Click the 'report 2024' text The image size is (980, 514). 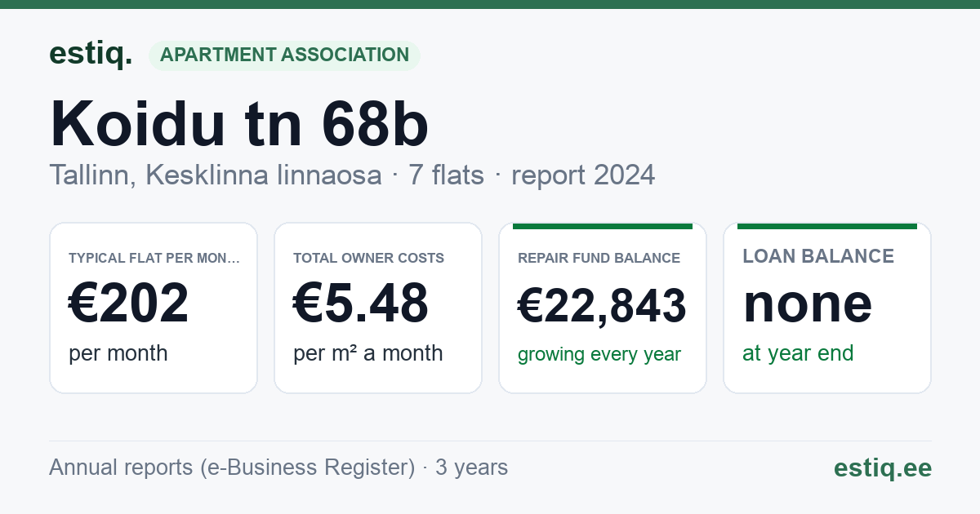pos(583,175)
